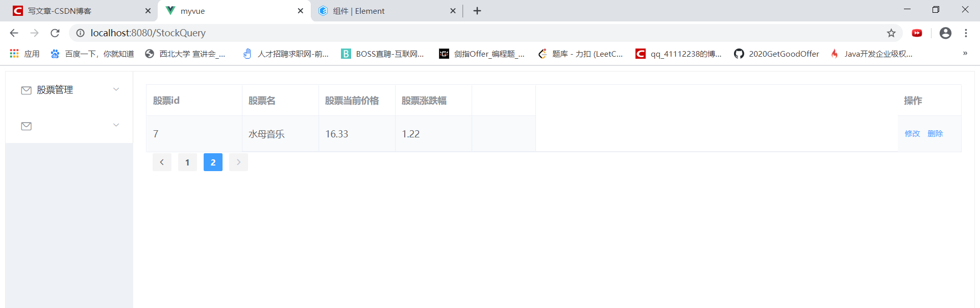Screen dimensions: 980x308
Task: Go to the next page of results
Action: pos(238,162)
